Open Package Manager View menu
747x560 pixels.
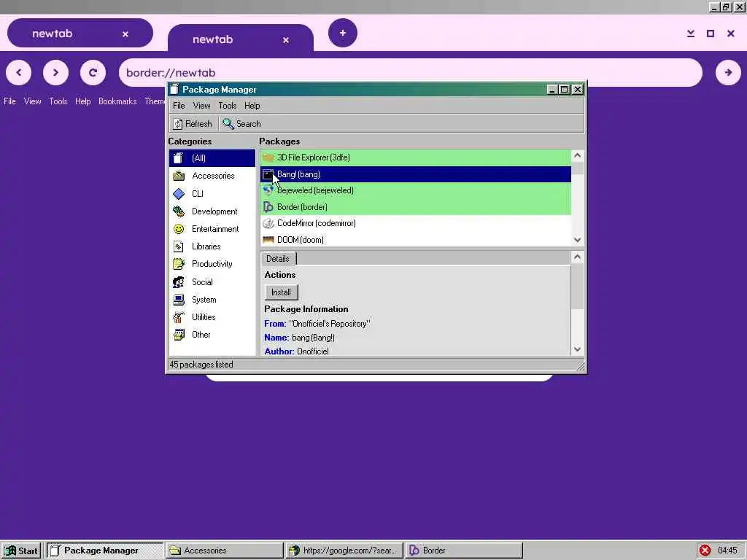click(201, 106)
